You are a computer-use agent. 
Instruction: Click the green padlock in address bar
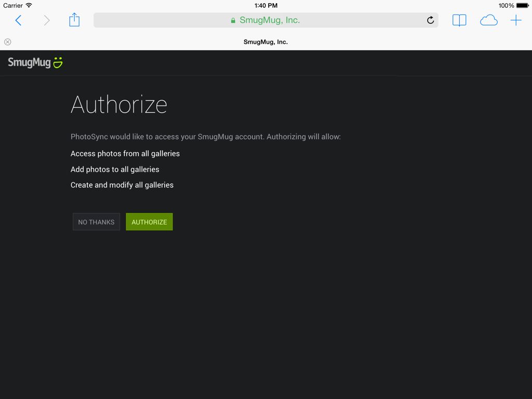coord(233,21)
